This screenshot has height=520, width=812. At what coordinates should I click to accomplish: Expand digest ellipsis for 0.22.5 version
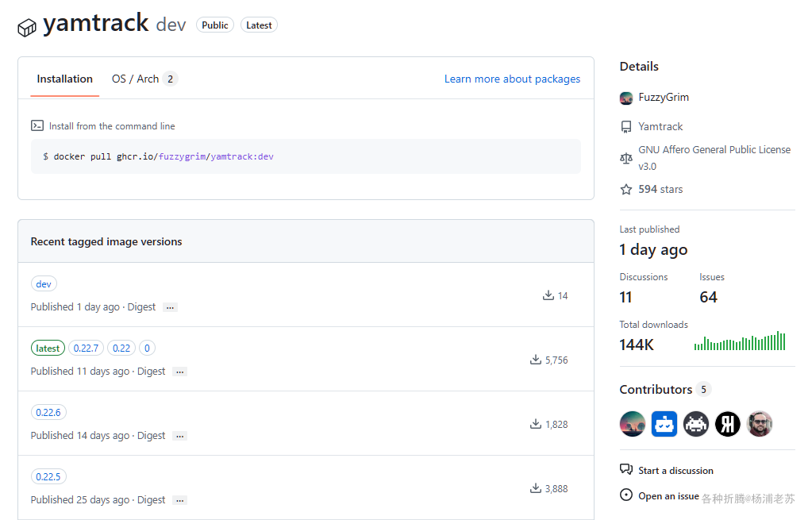[x=179, y=500]
